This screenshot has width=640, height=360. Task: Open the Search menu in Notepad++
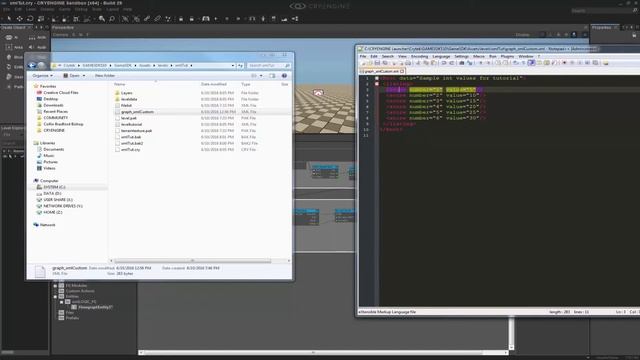[388, 56]
